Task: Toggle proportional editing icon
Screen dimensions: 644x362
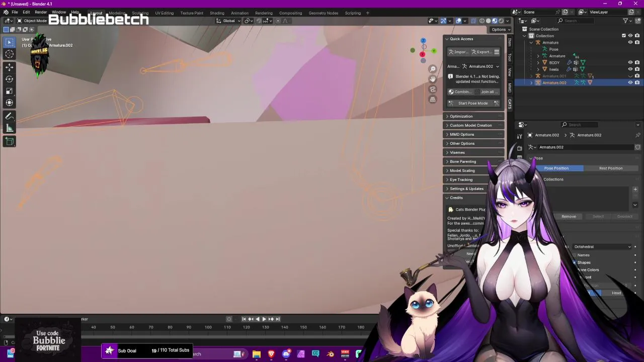Action: click(x=278, y=21)
